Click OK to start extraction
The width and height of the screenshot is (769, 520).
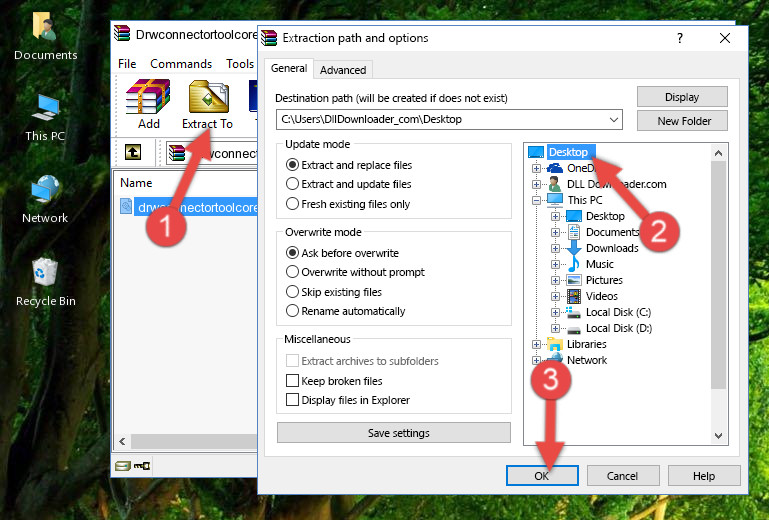[542, 476]
